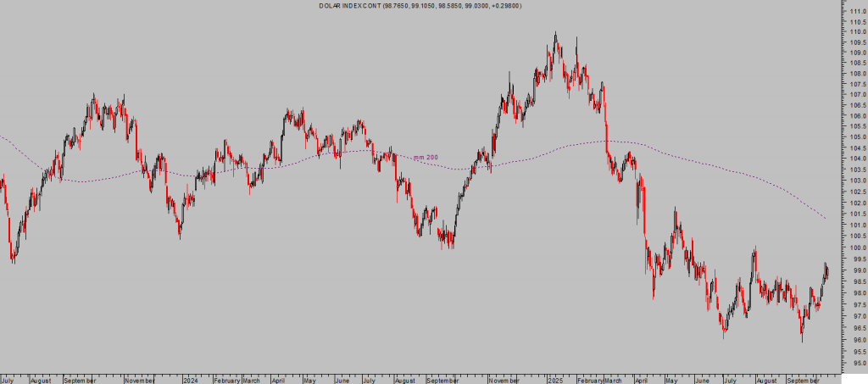Click the 107.5 price axis label

856,84
